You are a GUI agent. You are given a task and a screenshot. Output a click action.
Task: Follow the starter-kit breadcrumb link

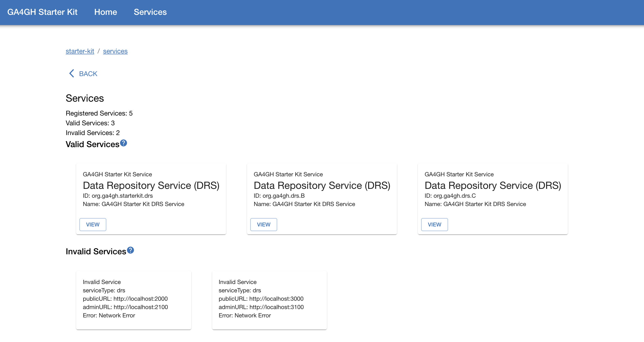(x=80, y=51)
